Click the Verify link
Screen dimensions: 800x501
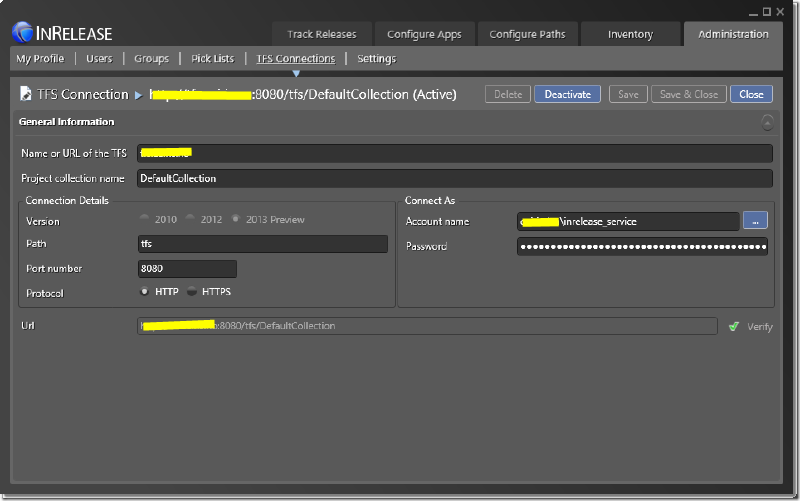(x=760, y=327)
